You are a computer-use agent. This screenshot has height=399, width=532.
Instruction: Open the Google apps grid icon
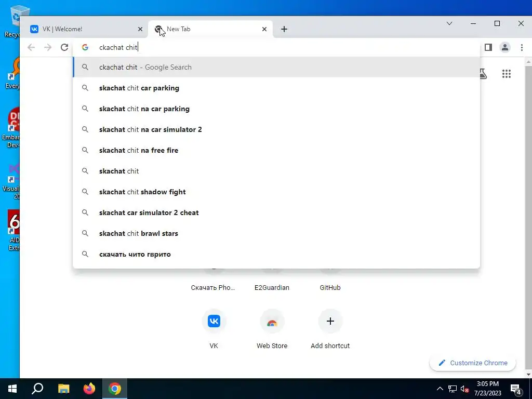point(506,74)
